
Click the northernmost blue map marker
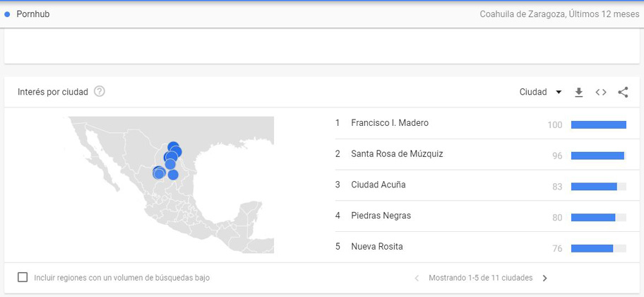pos(173,147)
